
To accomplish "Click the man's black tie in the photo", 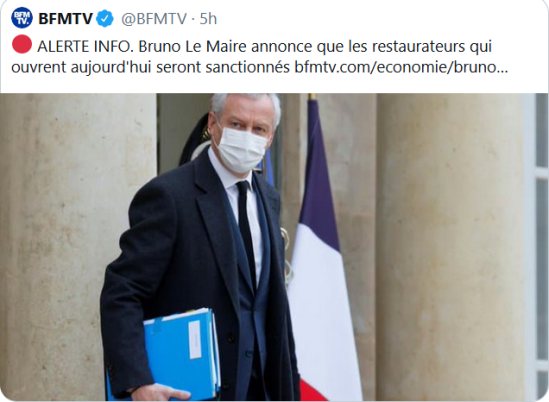I will [247, 235].
